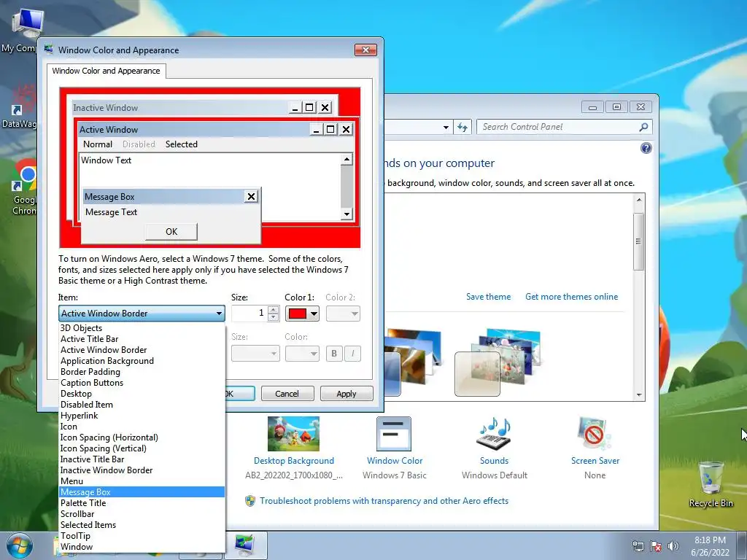The width and height of the screenshot is (747, 560).
Task: Click Troubleshoot transparency and Aero effects link
Action: (384, 501)
